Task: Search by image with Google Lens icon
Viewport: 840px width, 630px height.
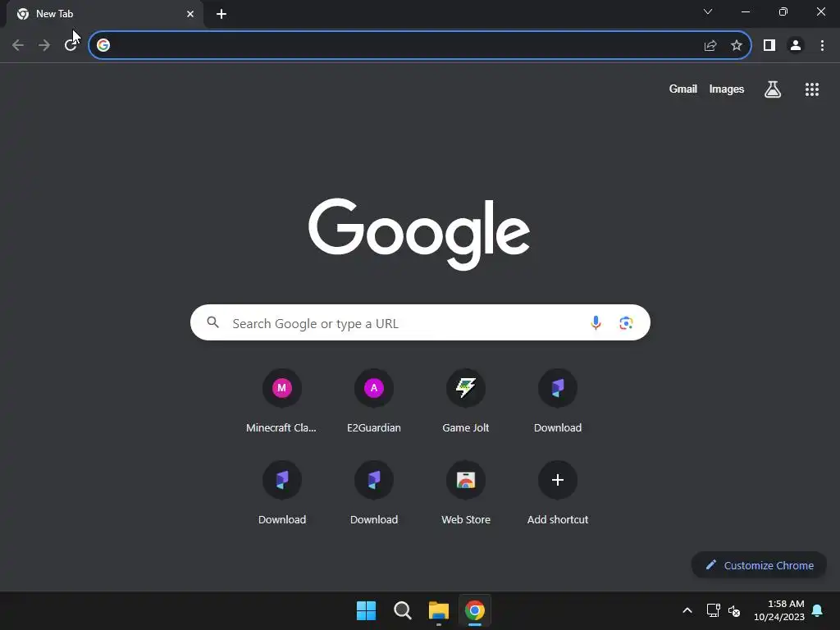Action: tap(626, 323)
